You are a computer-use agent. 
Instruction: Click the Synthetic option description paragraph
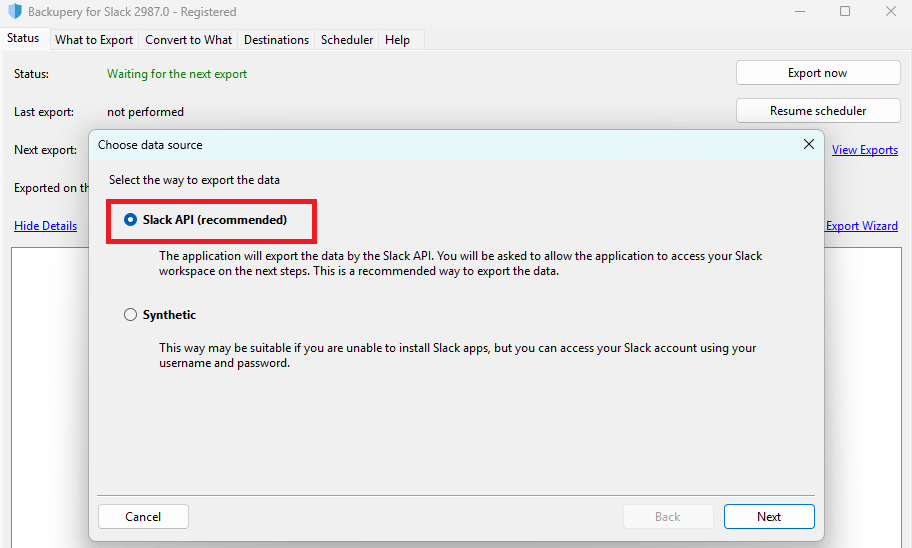(x=457, y=355)
